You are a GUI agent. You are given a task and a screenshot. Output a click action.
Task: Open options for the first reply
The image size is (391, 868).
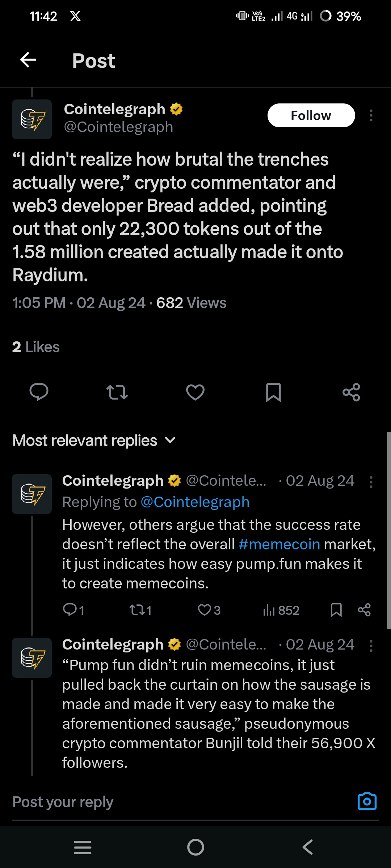point(371,482)
